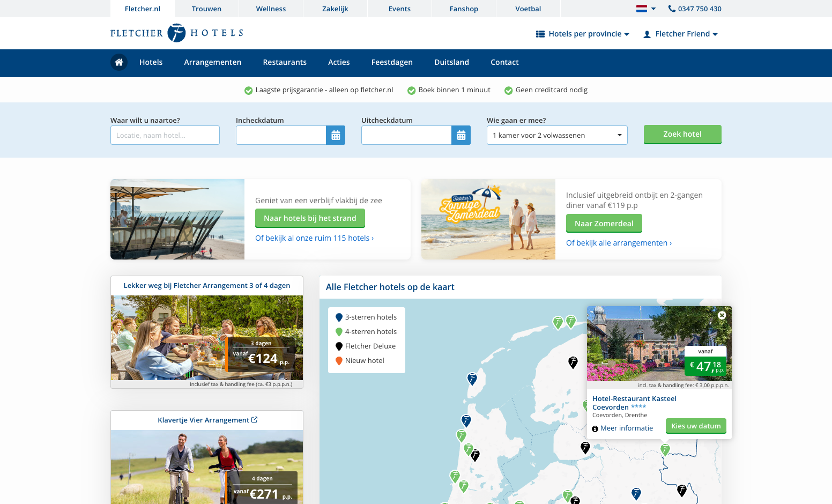This screenshot has height=504, width=832.
Task: Open the Feestdagen menu item
Action: pos(392,62)
